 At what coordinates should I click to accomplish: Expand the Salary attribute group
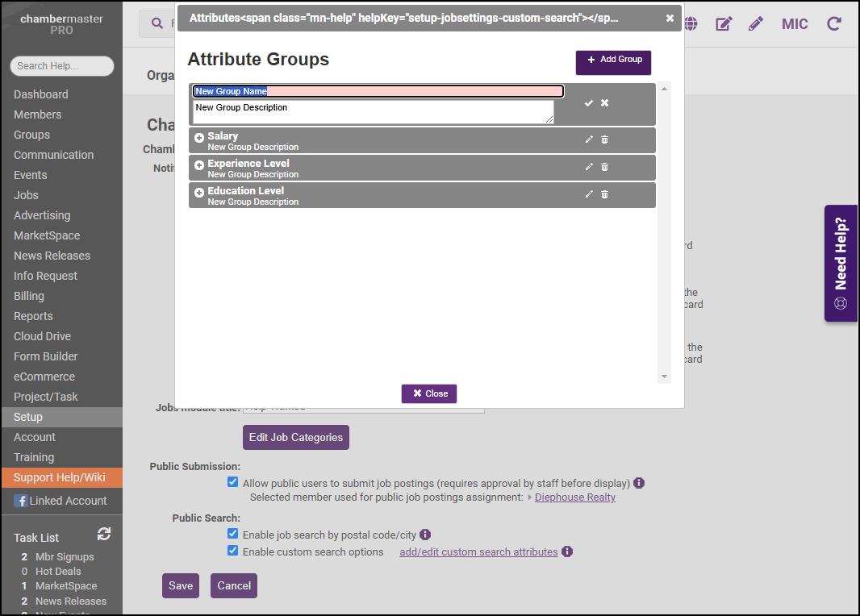(x=199, y=138)
